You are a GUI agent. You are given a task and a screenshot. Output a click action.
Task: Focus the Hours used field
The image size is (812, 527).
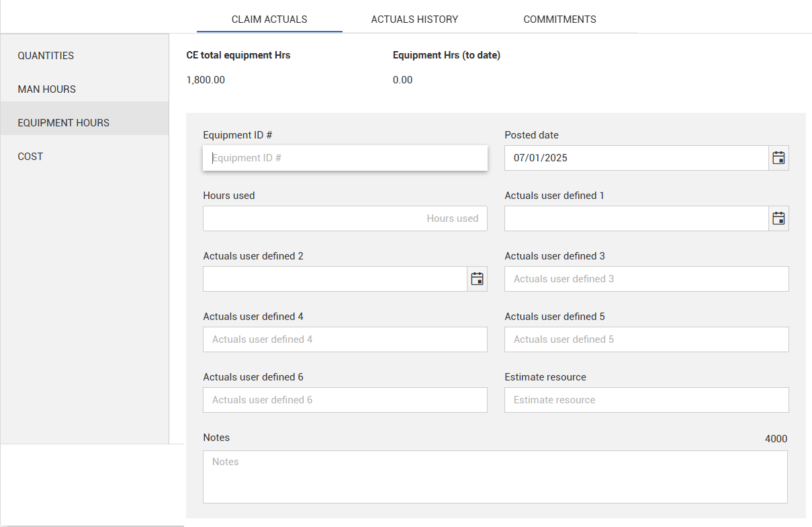click(345, 218)
